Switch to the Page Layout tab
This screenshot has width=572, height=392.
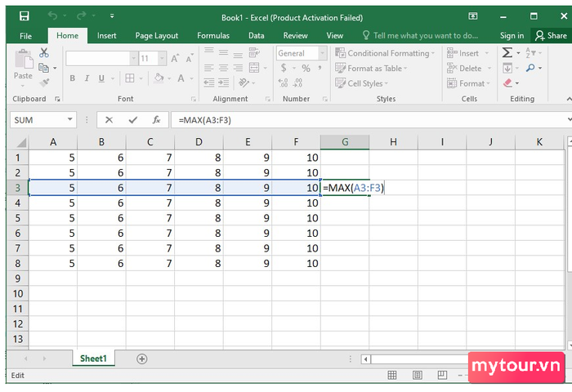(x=157, y=36)
